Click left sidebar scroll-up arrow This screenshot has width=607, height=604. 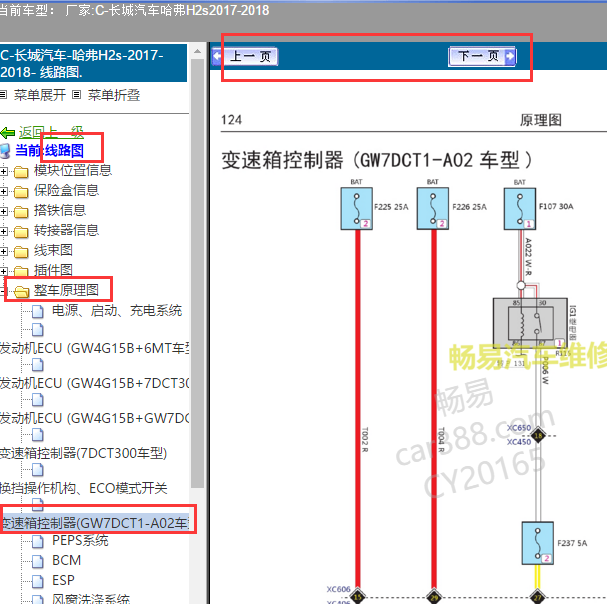[197, 51]
